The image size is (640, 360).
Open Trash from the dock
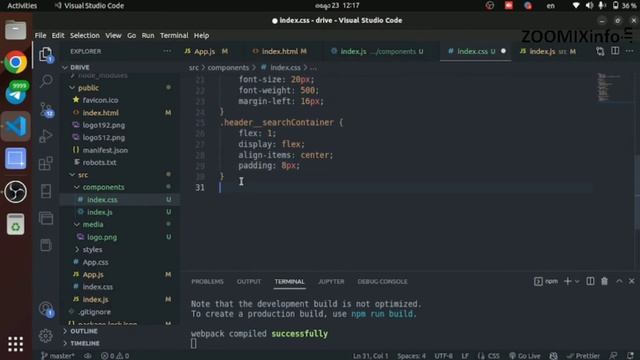[x=16, y=224]
